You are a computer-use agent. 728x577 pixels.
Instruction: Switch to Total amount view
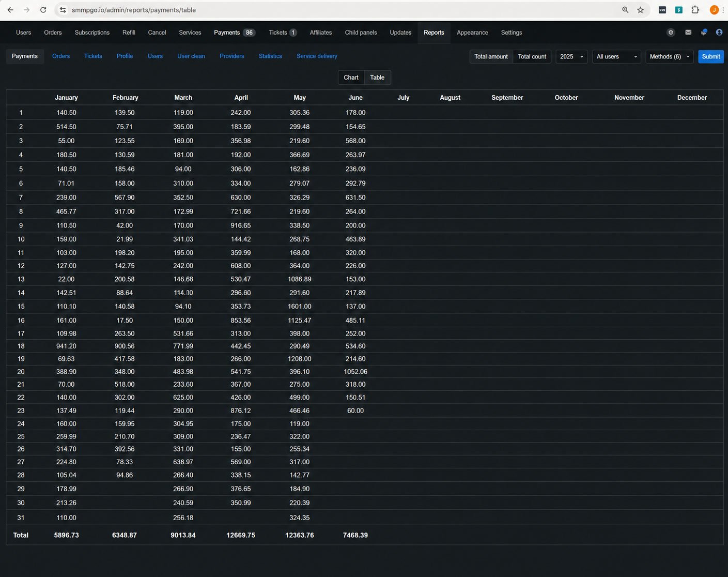(x=491, y=56)
